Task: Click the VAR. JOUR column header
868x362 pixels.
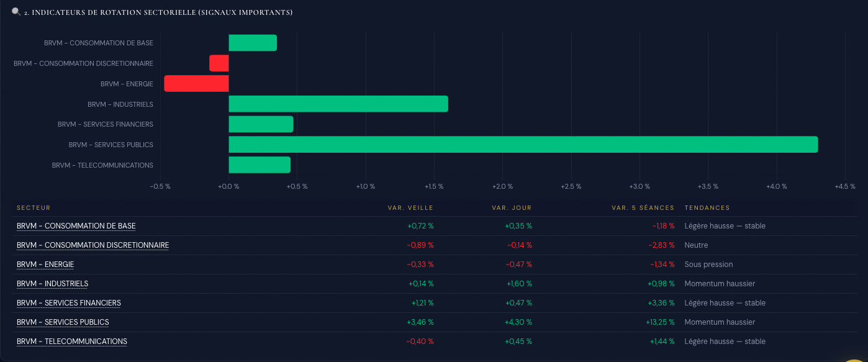Action: pos(512,207)
